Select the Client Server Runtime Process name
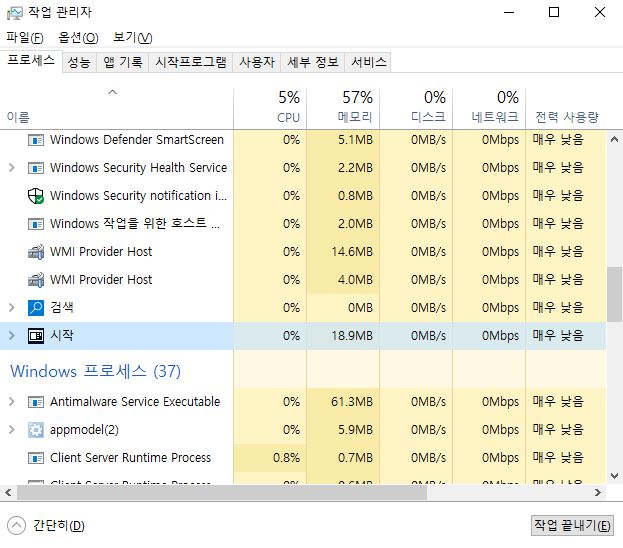The width and height of the screenshot is (623, 548). point(130,458)
